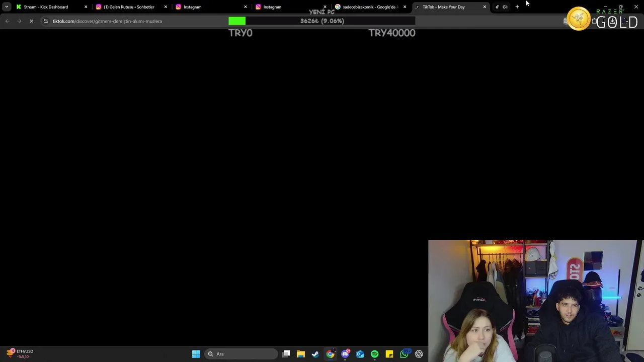Go forward to the next page
Image resolution: width=644 pixels, height=362 pixels.
click(x=19, y=21)
